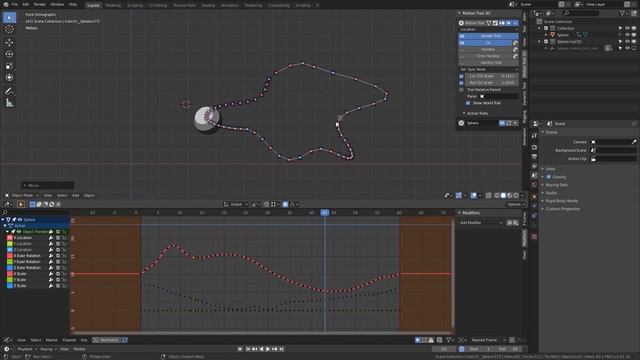The image size is (640, 360).
Task: Pick the Rotate tool in the viewport toolbar
Action: (9, 54)
